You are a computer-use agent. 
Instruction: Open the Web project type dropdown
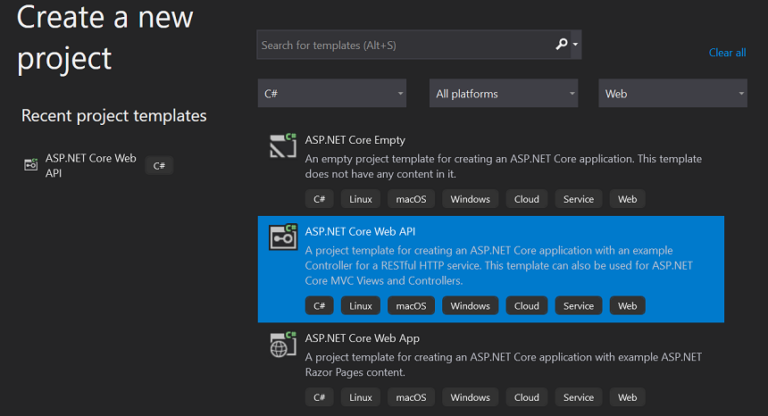click(x=673, y=94)
